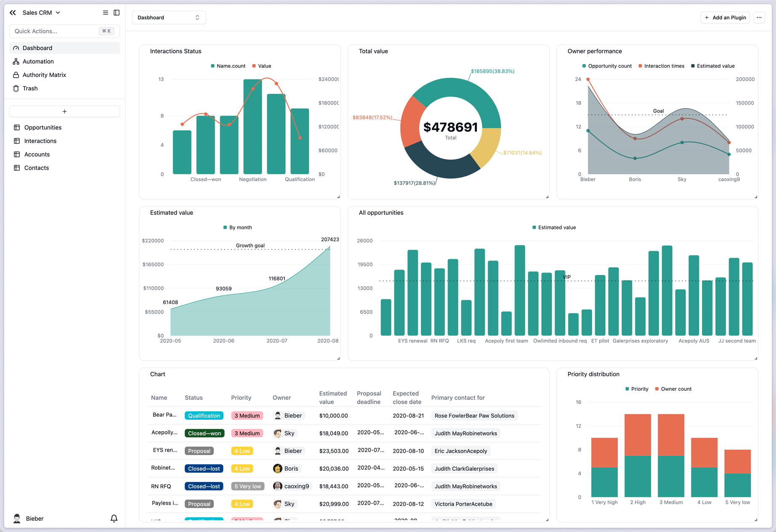Select the Qualification status badge on Bear Pa row

(204, 415)
